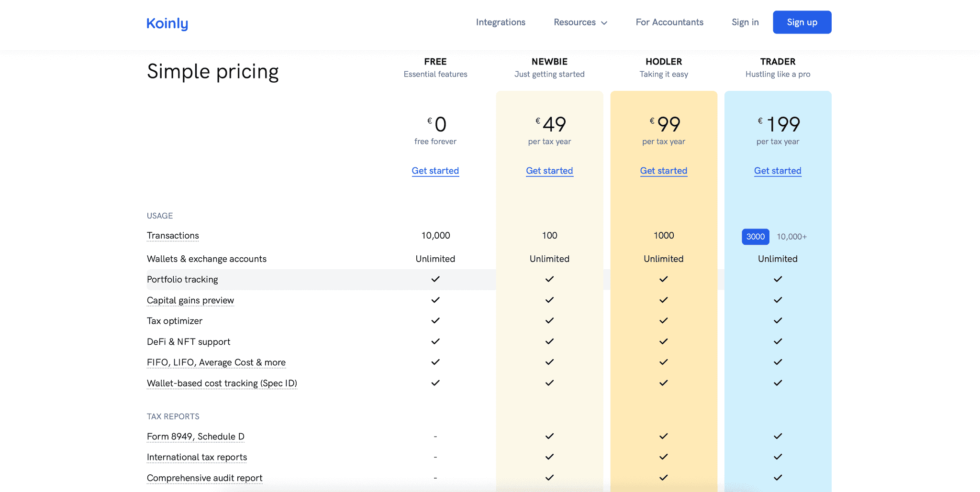
Task: View Wallet-based cost tracking (Spec ID) info
Action: [x=222, y=383]
